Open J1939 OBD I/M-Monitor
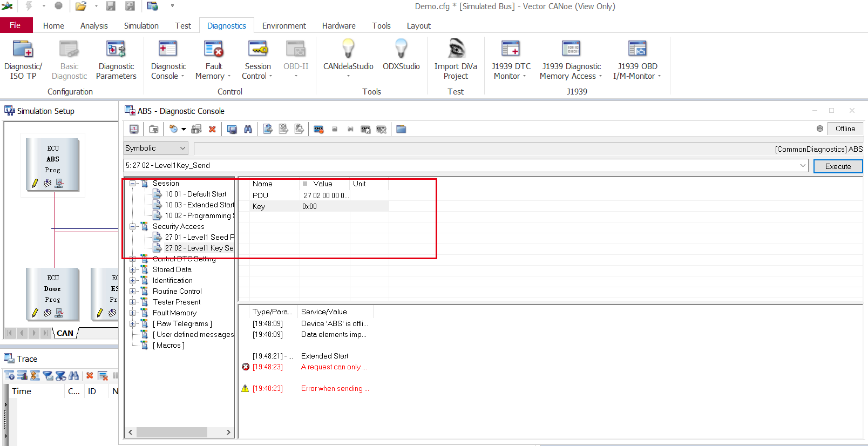Viewport: 868px width, 446px height. (x=638, y=60)
